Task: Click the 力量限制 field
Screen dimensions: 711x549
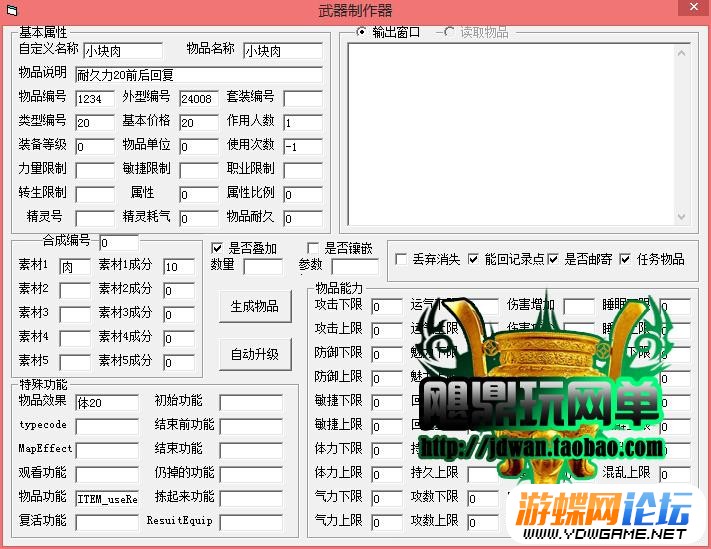Action: 95,171
